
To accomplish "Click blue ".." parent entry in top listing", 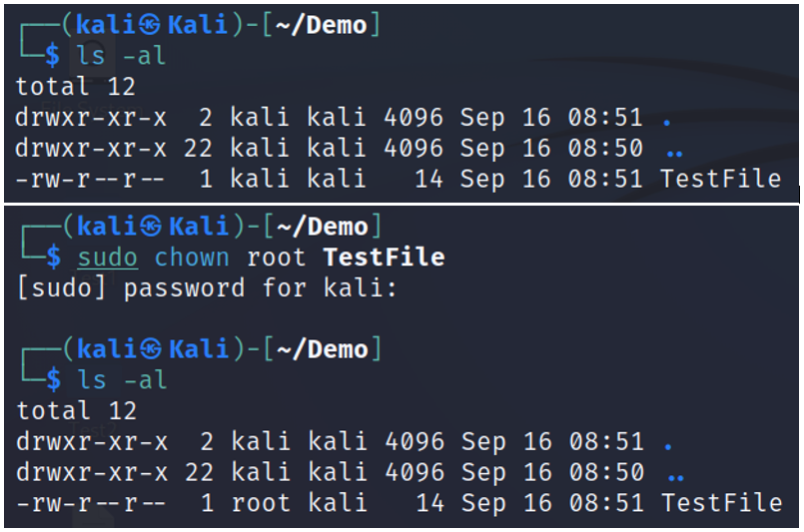I will point(673,150).
